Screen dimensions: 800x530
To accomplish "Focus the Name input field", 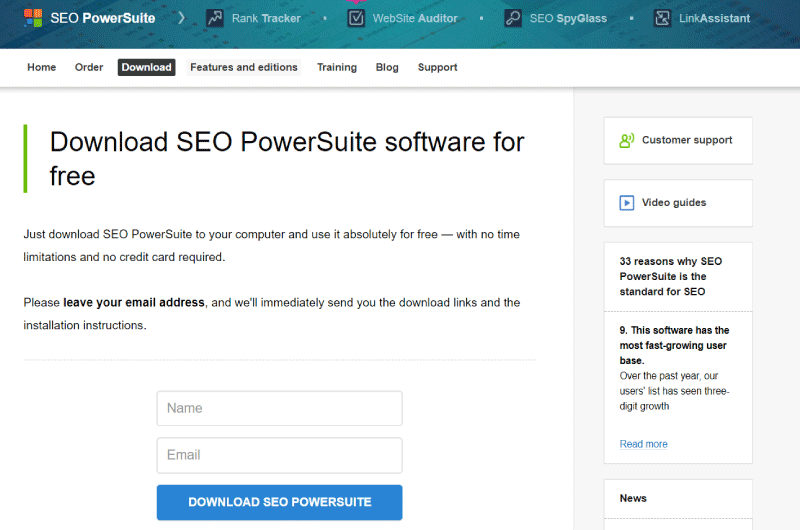I will (280, 408).
